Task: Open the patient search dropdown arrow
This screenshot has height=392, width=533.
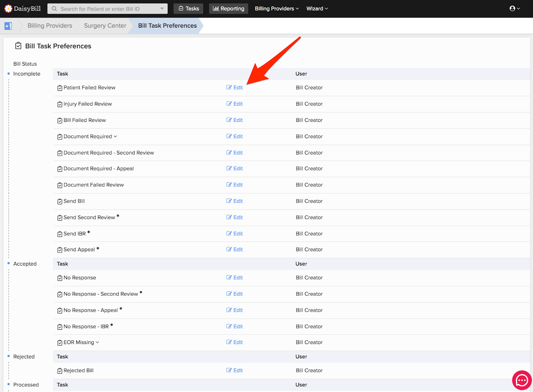Action: click(162, 9)
